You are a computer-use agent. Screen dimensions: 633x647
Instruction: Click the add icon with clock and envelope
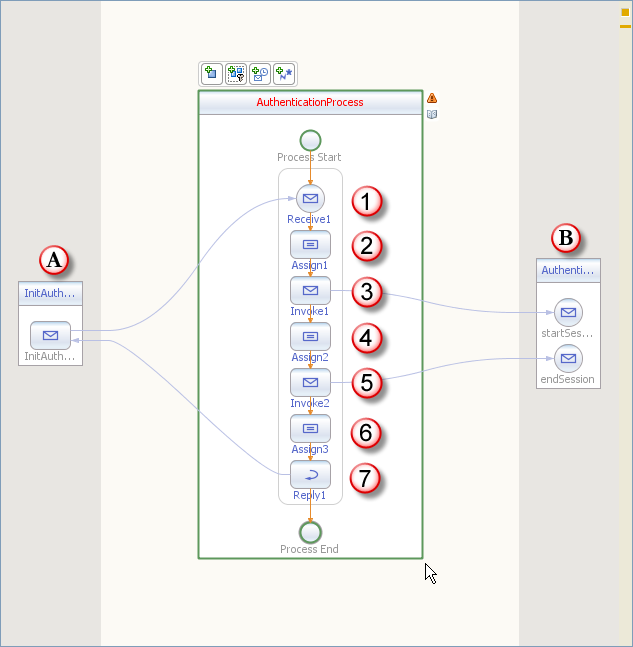pos(260,74)
